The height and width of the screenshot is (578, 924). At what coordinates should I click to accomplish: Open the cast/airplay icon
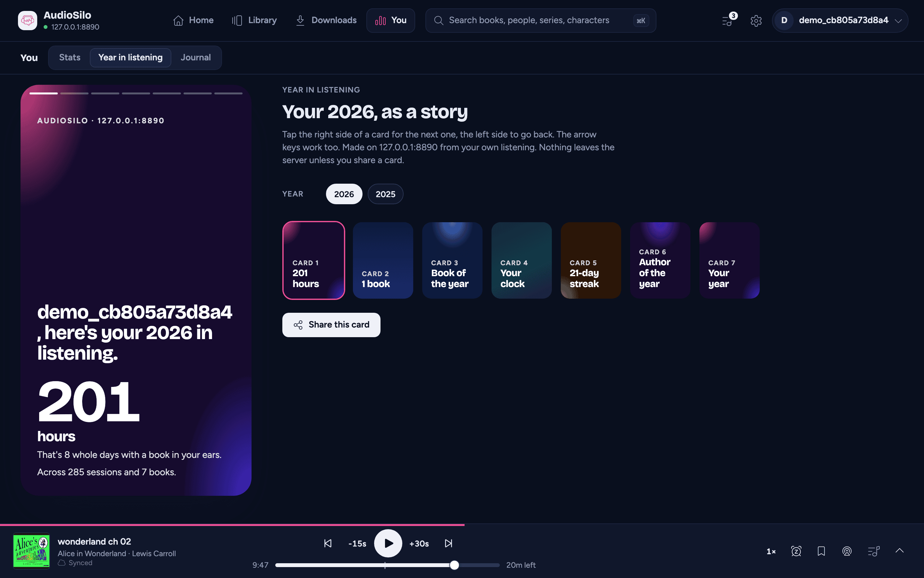847,551
